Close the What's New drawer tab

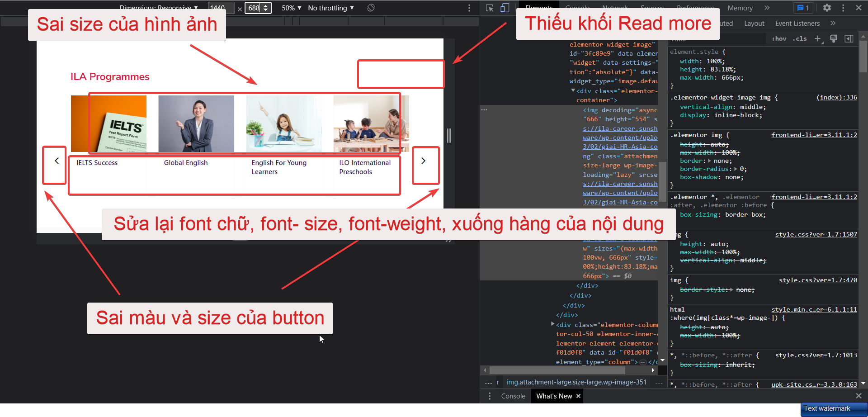click(x=578, y=396)
